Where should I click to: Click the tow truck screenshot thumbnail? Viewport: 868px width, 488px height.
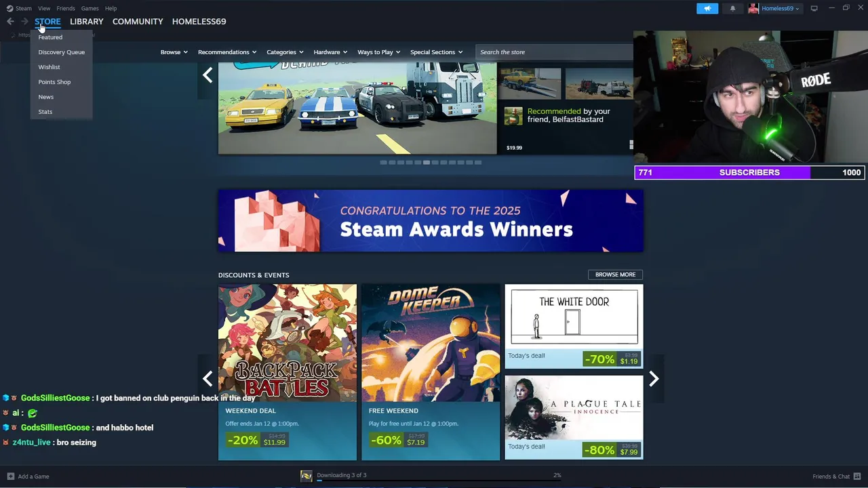[530, 83]
